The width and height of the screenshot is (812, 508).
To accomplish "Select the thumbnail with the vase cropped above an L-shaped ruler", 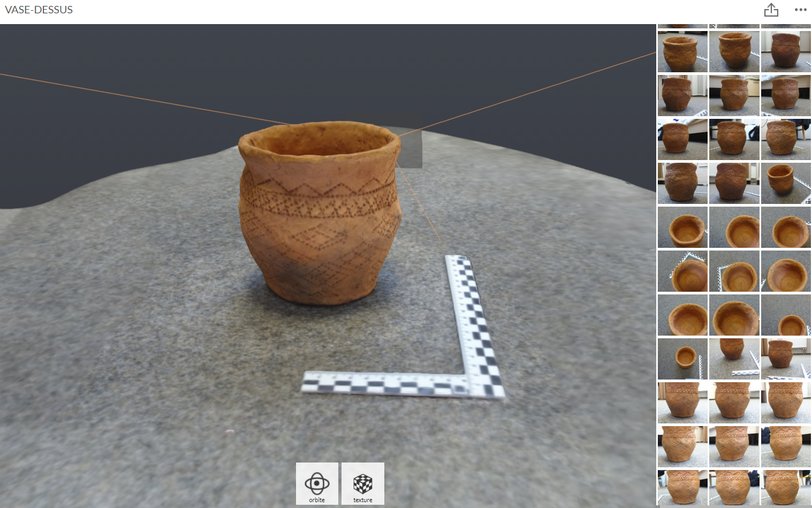I will pos(734,359).
